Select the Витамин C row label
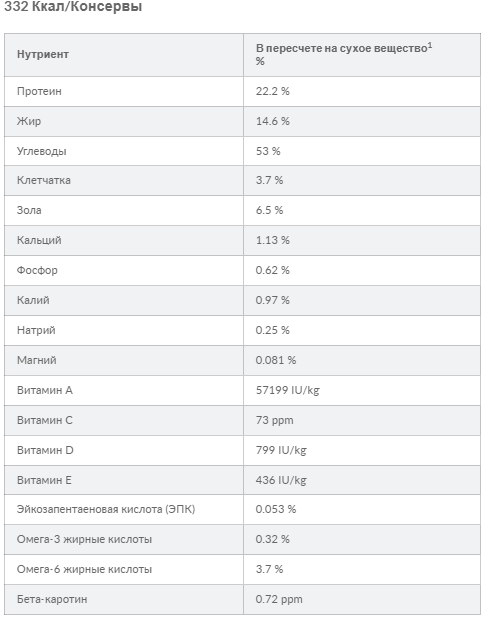Screen dimensions: 492x618 (45, 420)
